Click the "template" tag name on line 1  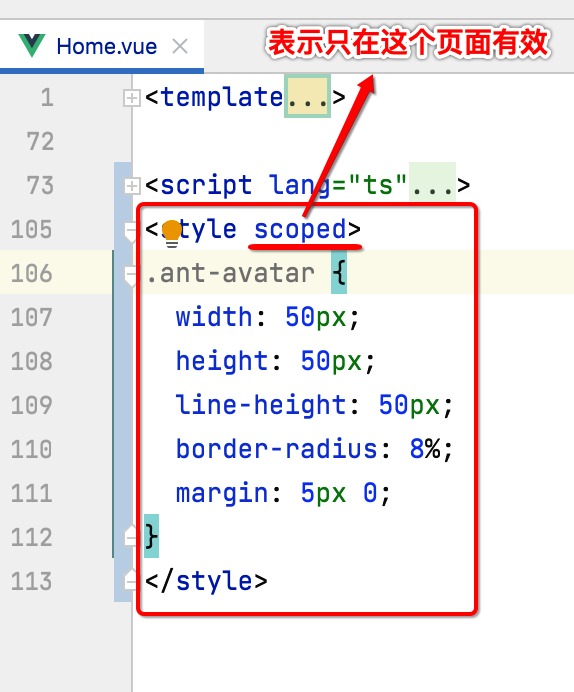pos(221,97)
